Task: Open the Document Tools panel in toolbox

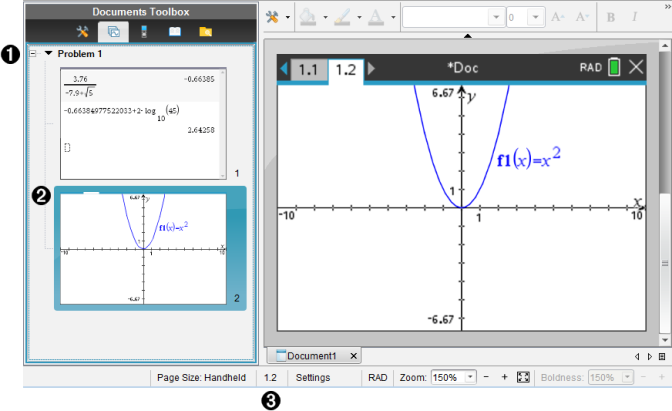Action: (83, 32)
